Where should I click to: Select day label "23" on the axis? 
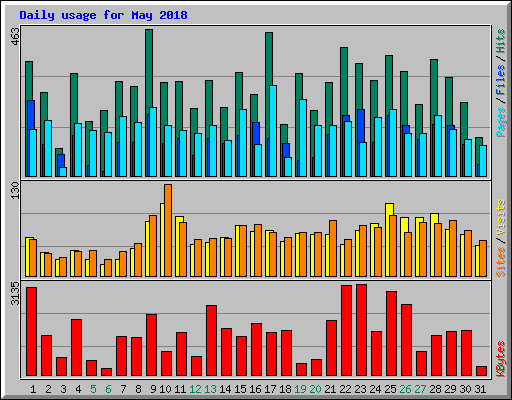click(x=360, y=389)
